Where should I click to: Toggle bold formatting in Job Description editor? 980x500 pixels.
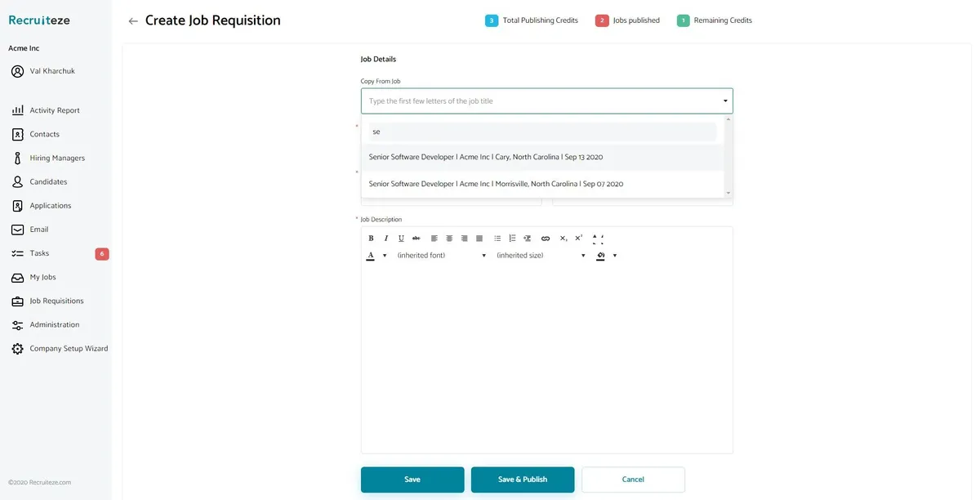tap(371, 239)
